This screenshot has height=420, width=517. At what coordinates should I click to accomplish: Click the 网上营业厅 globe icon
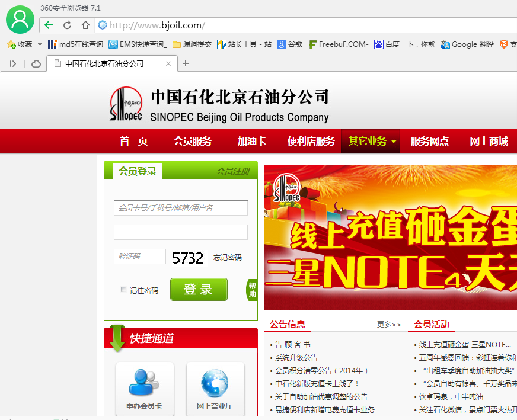click(215, 383)
